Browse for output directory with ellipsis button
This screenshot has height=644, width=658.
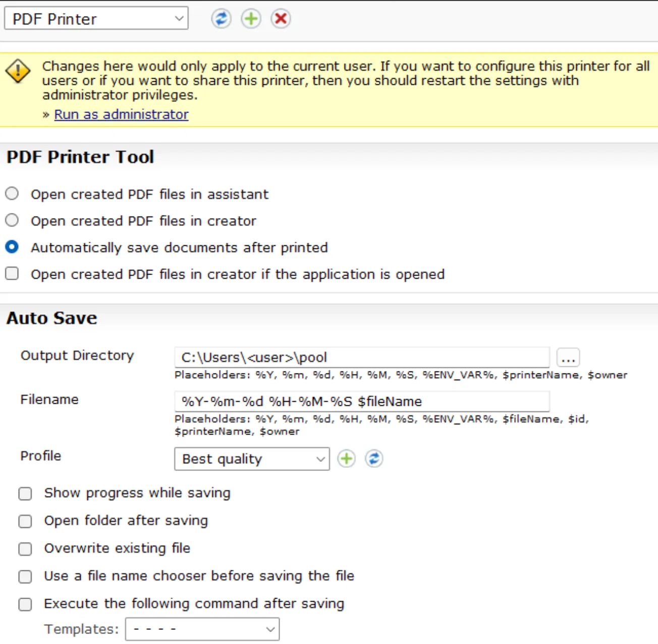[x=568, y=358]
